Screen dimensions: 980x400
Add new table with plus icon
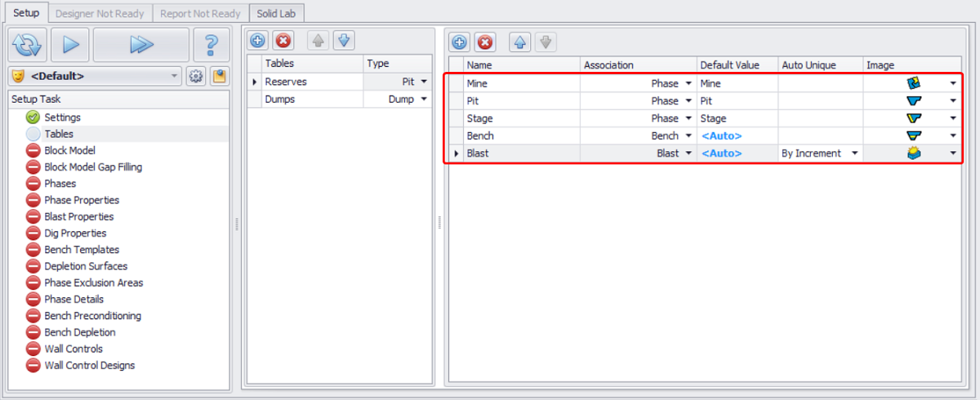coord(258,40)
